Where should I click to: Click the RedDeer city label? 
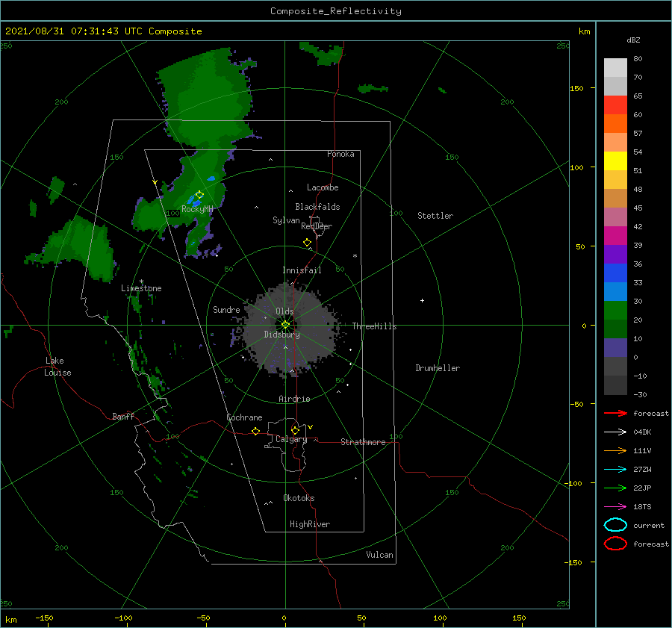click(x=317, y=226)
